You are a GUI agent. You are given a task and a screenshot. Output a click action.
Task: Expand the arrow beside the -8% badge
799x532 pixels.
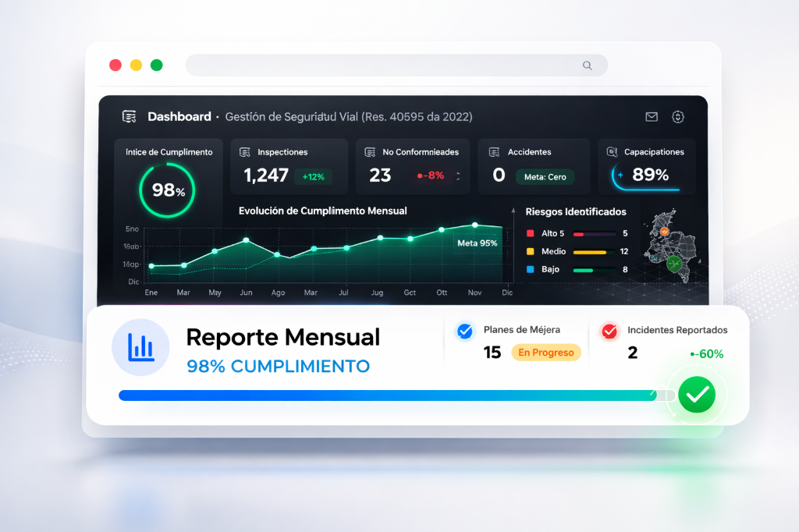(x=458, y=176)
